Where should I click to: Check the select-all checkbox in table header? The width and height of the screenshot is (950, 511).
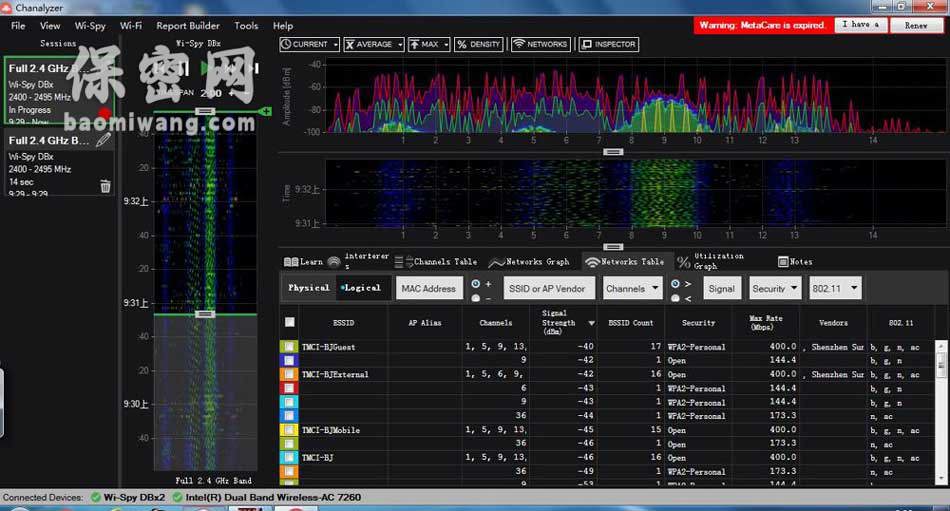[x=290, y=322]
